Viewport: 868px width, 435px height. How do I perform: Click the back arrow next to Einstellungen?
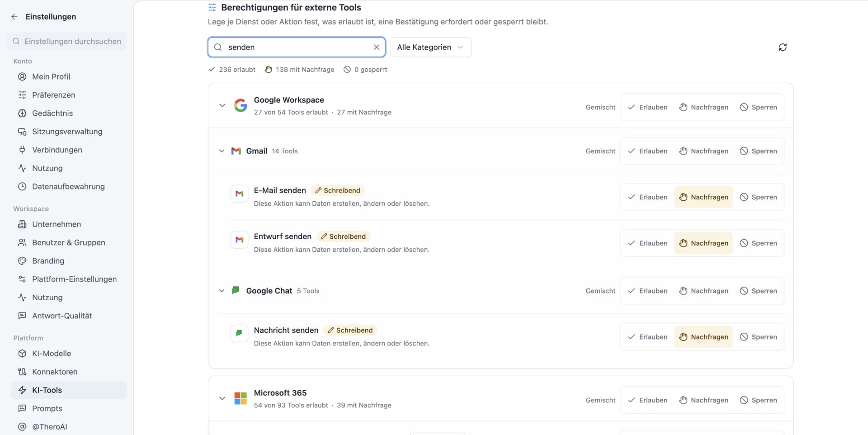pos(14,17)
